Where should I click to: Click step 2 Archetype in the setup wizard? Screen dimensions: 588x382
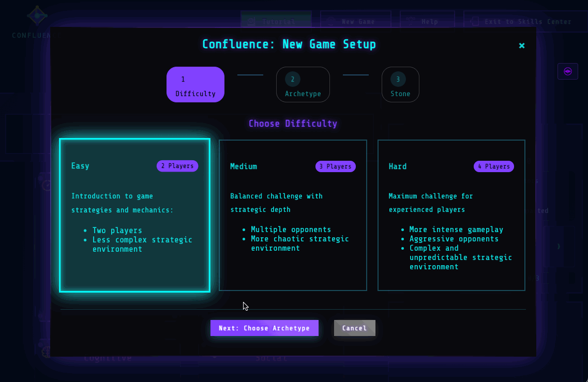(303, 84)
